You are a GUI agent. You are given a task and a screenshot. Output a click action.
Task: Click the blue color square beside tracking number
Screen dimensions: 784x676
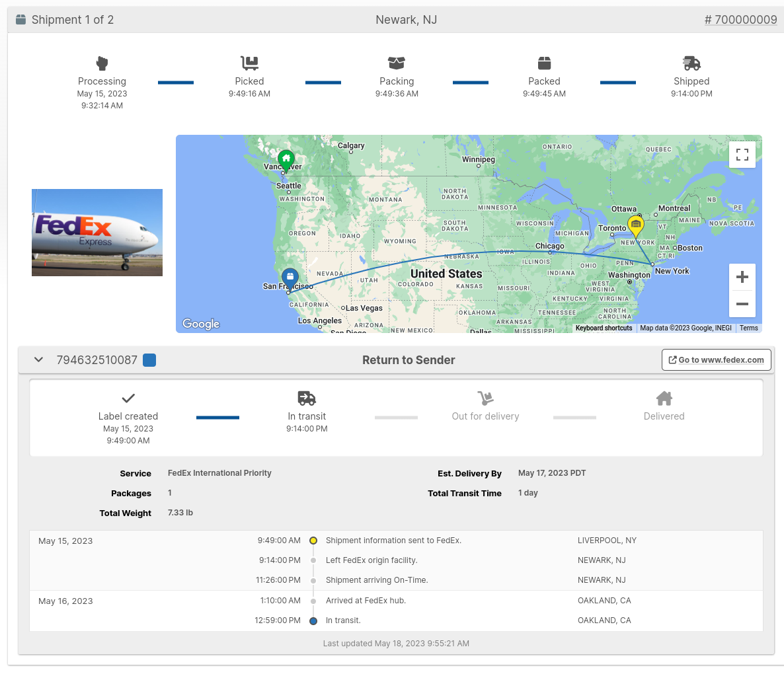point(150,360)
